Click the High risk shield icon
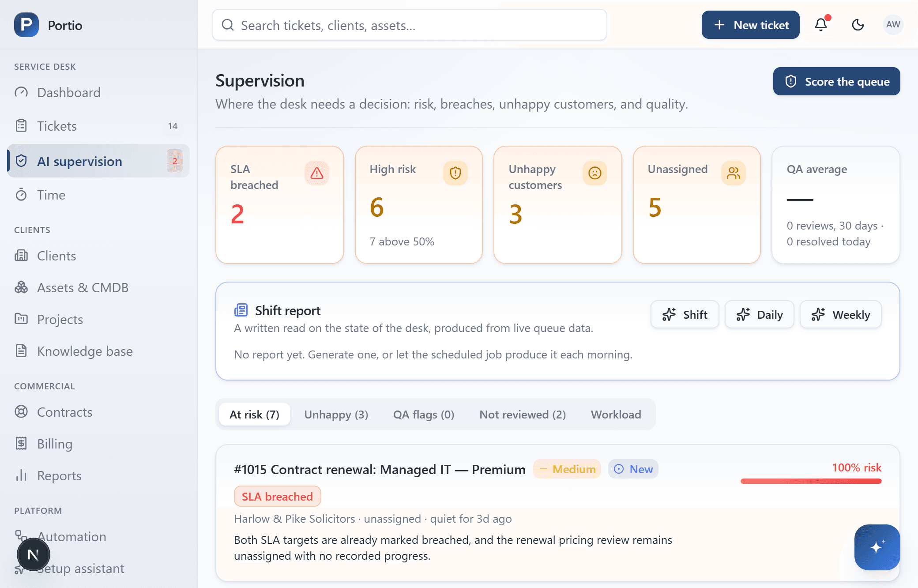This screenshot has width=918, height=588. 455,173
